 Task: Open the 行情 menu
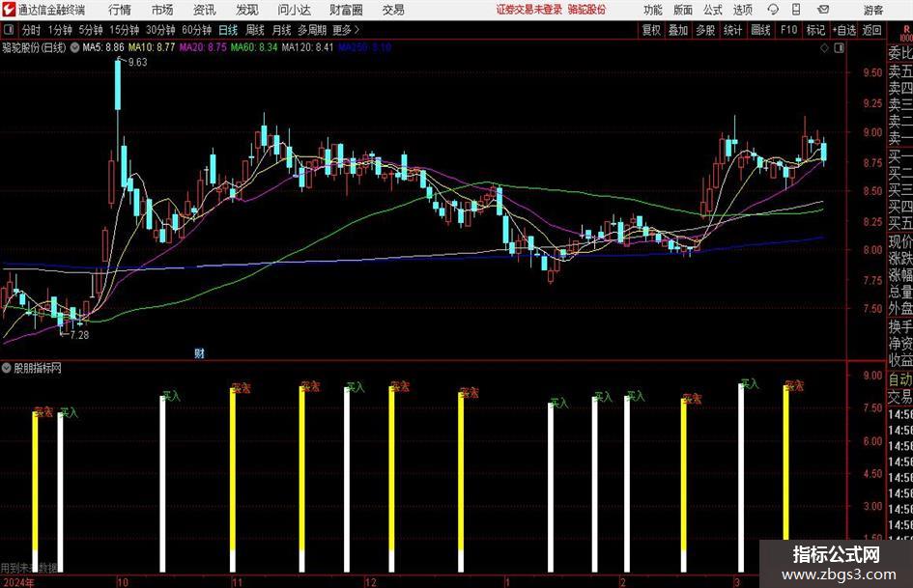120,10
